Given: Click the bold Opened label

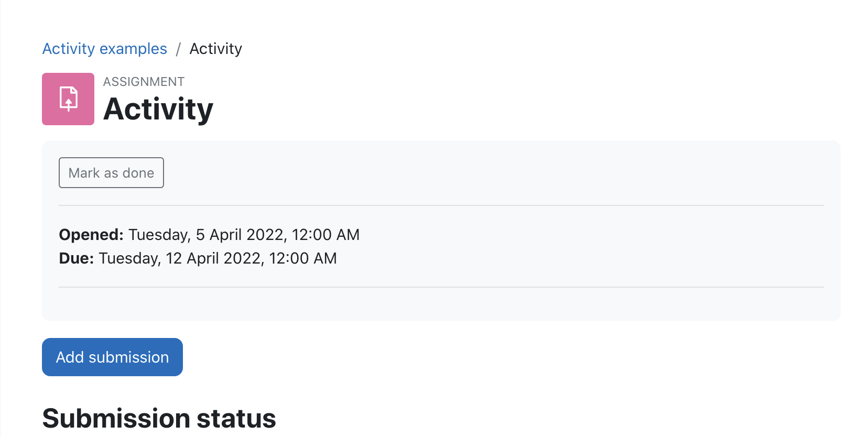Looking at the screenshot, I should click(x=91, y=235).
